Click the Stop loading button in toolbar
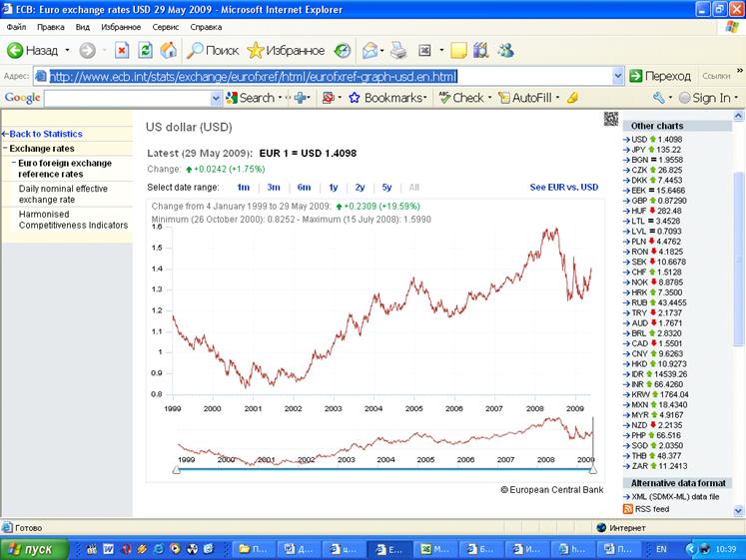The width and height of the screenshot is (746, 560). pyautogui.click(x=122, y=50)
